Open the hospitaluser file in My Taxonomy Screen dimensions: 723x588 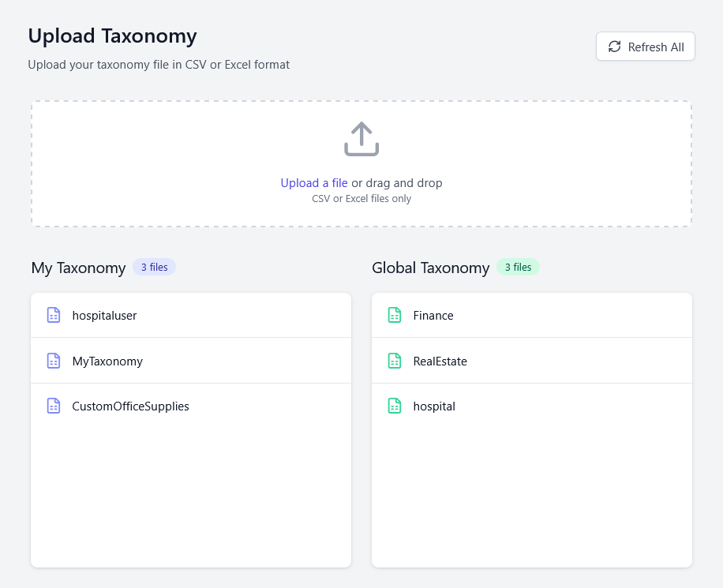[x=104, y=315]
